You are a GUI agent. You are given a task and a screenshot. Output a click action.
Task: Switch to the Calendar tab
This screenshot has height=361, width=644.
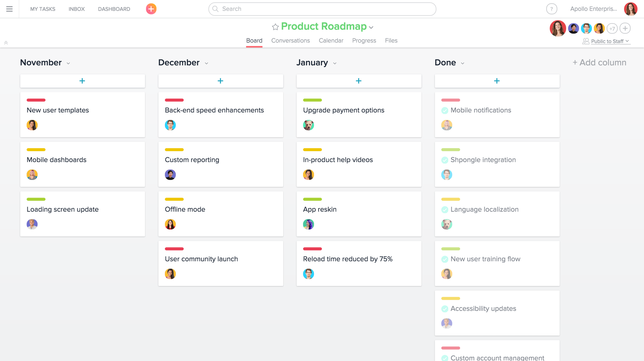click(331, 41)
